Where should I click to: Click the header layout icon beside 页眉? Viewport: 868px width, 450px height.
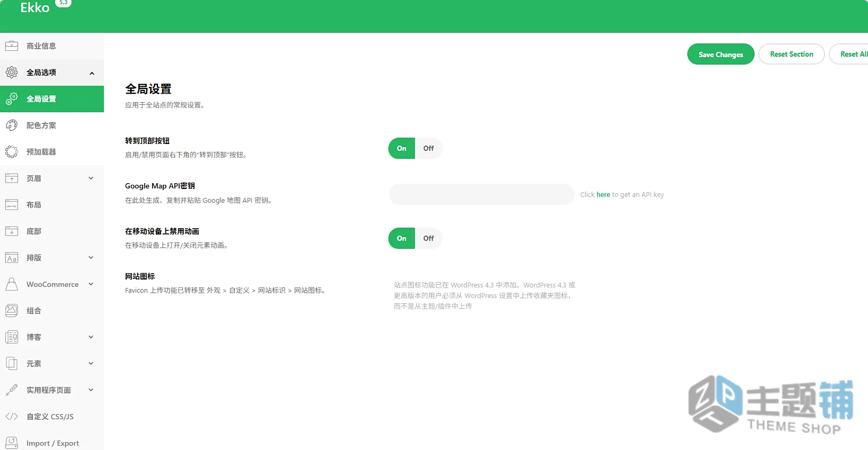point(12,178)
